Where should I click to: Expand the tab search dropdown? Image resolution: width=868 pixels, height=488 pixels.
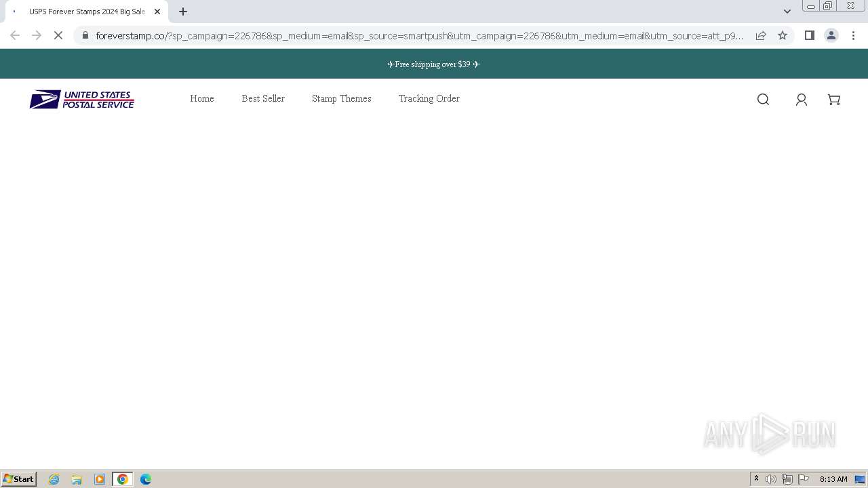[x=787, y=12]
